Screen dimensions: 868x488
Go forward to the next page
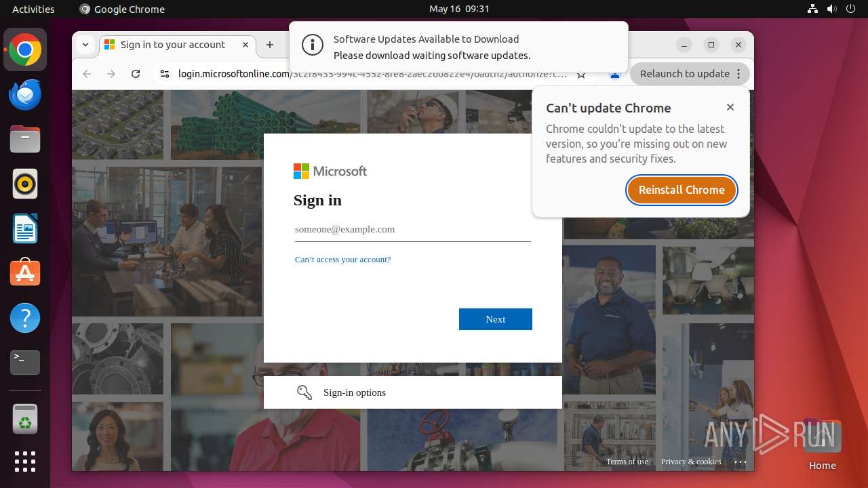tap(111, 74)
